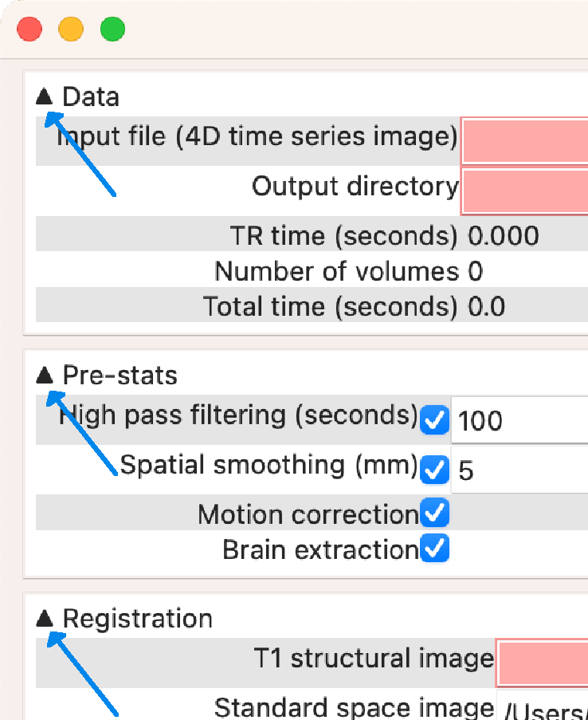The height and width of the screenshot is (720, 588).
Task: Click the Input file path field
Action: (x=524, y=142)
